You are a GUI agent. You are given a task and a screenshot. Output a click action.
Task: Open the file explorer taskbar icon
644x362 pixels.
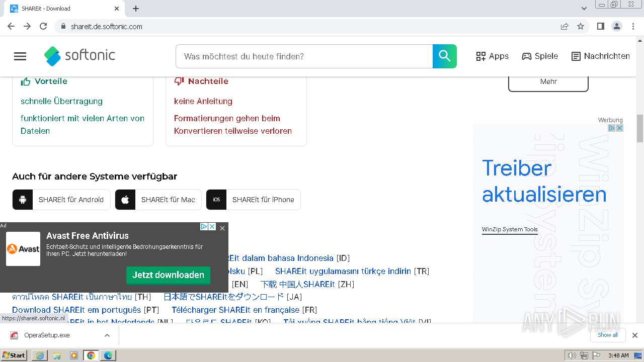(x=57, y=355)
